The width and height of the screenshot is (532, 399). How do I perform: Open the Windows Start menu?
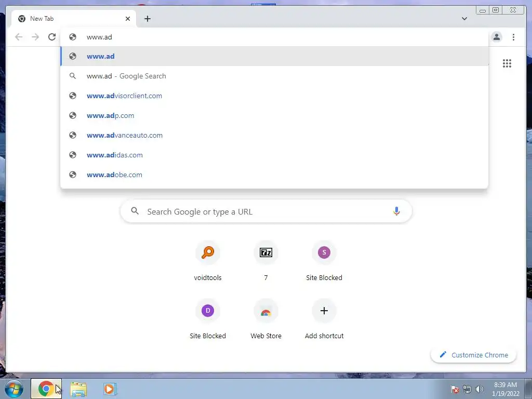tap(14, 389)
